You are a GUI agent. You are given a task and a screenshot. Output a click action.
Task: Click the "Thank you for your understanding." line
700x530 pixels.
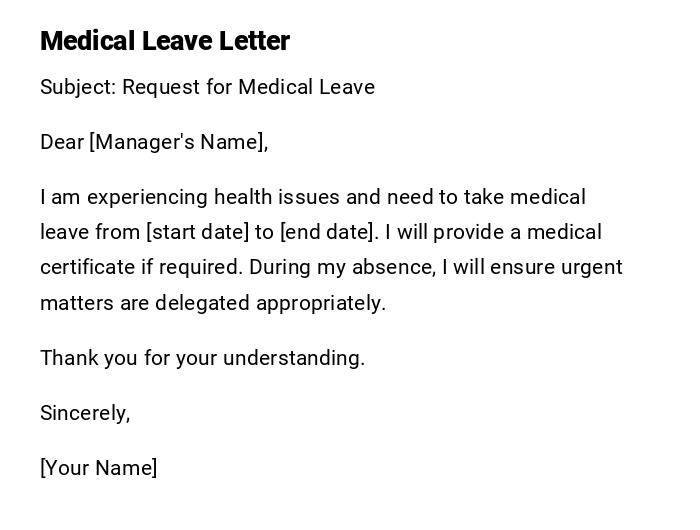202,358
